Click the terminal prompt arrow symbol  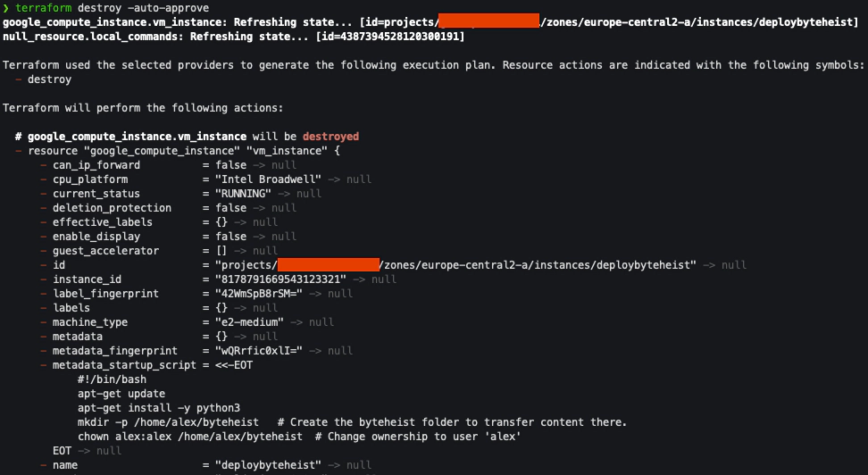point(6,8)
